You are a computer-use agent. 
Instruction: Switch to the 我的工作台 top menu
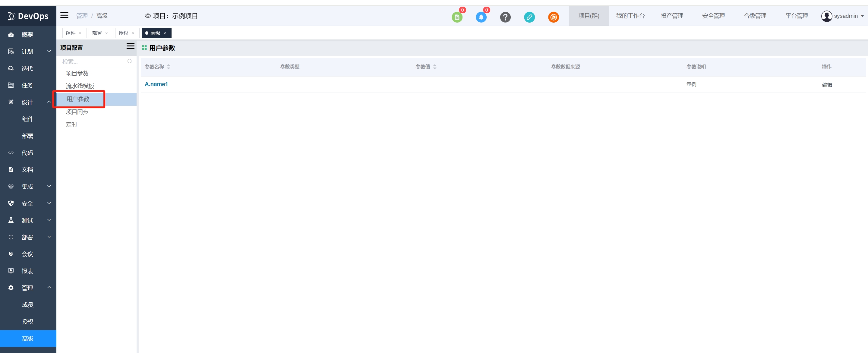(x=630, y=16)
